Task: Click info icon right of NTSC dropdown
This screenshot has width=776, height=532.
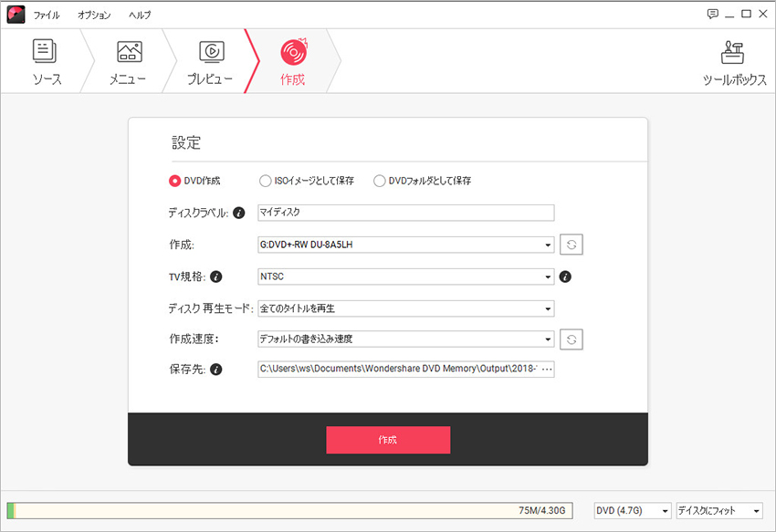Action: (x=565, y=276)
